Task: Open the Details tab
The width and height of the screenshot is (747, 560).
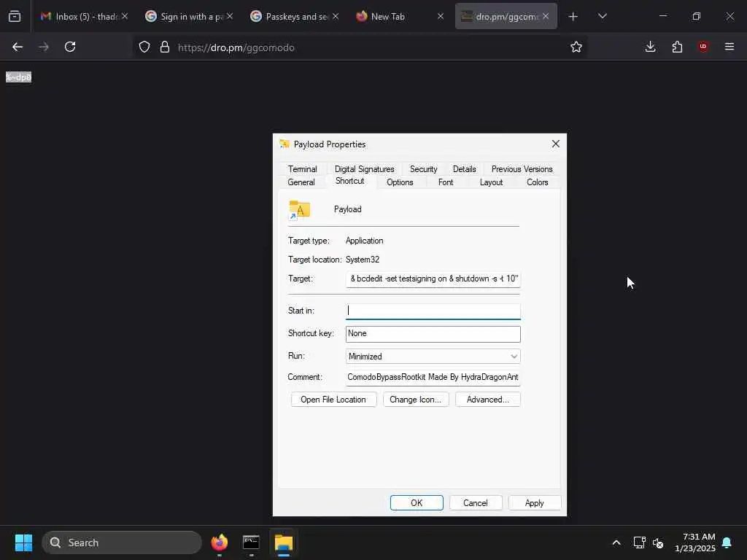Action: (x=464, y=169)
